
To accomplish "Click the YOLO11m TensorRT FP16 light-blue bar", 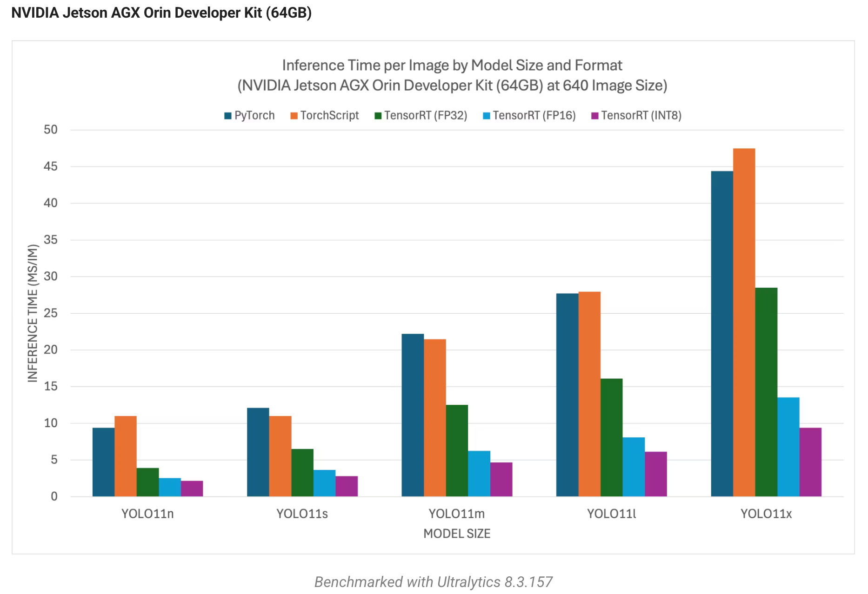I will pyautogui.click(x=480, y=474).
